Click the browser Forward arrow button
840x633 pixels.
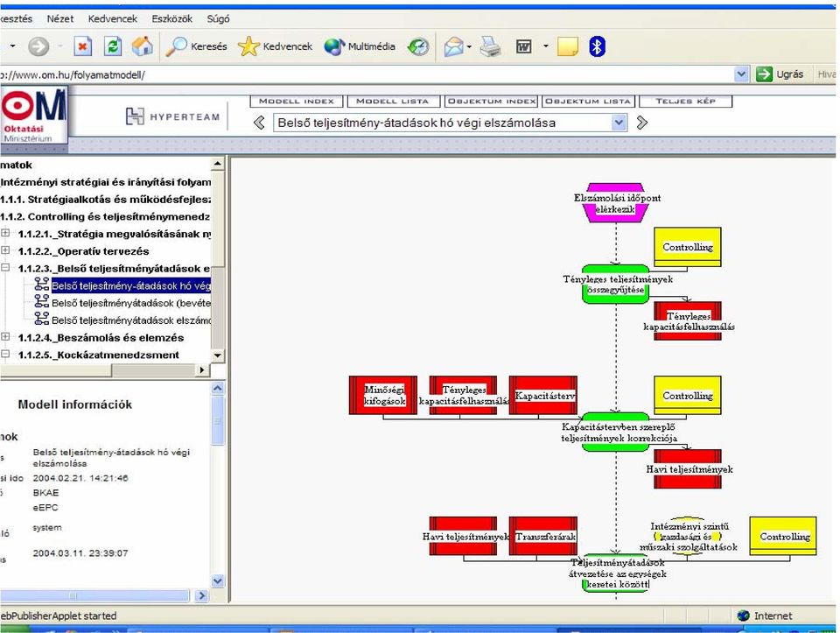pyautogui.click(x=38, y=46)
